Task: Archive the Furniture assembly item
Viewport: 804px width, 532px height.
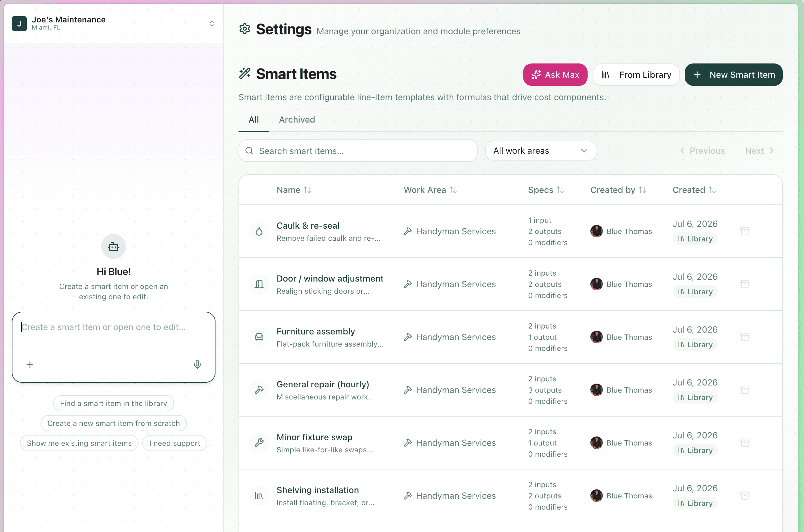Action: tap(745, 337)
